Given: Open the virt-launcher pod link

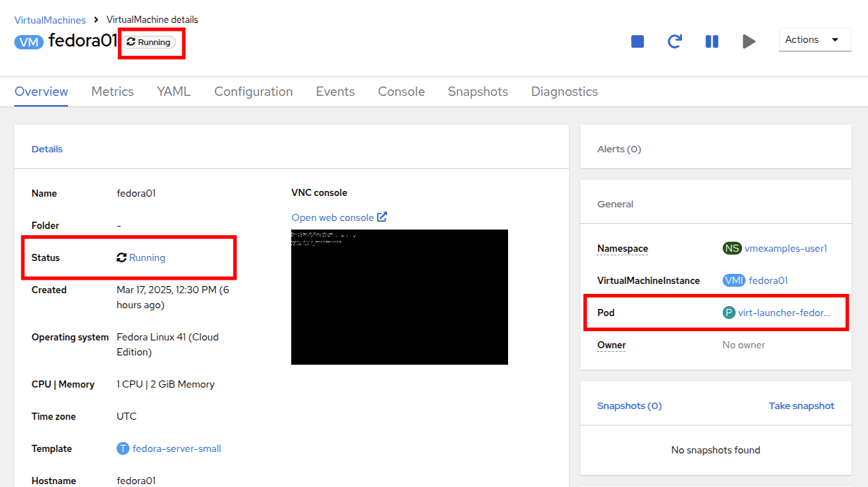Looking at the screenshot, I should (784, 313).
